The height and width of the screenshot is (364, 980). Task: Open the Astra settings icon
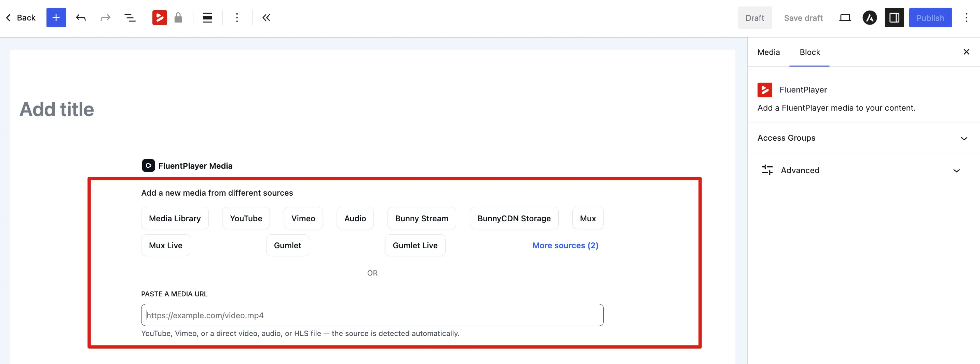[870, 17]
